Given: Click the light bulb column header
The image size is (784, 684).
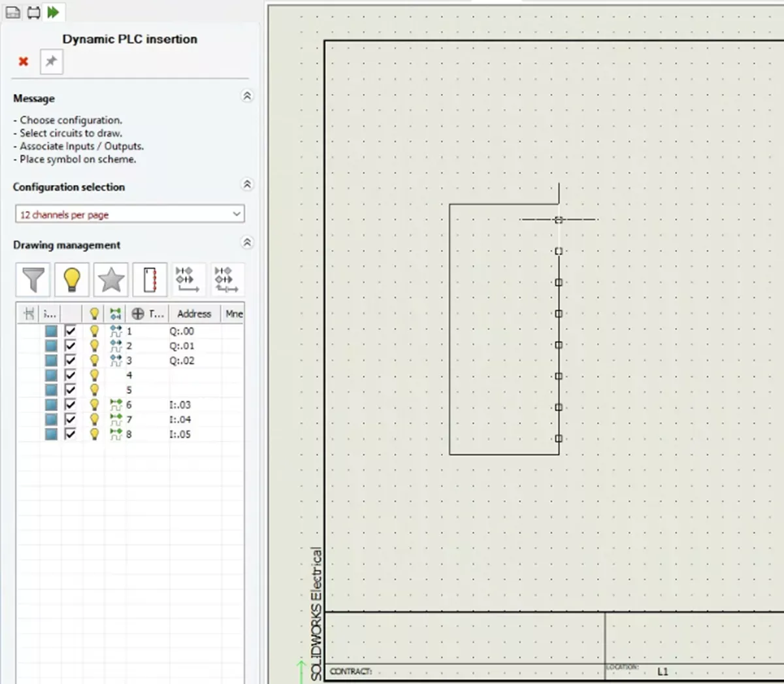Looking at the screenshot, I should click(94, 314).
